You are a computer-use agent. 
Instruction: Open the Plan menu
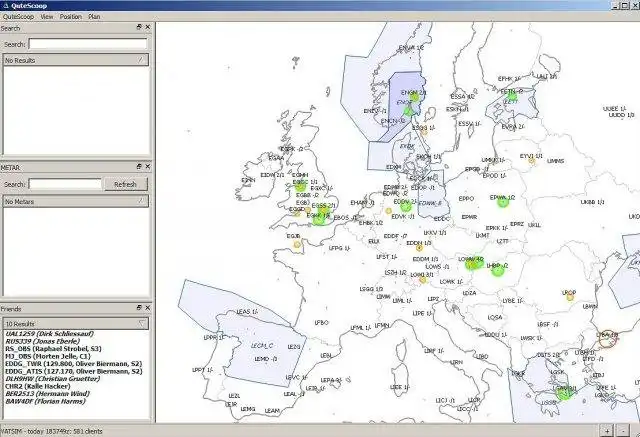click(94, 17)
